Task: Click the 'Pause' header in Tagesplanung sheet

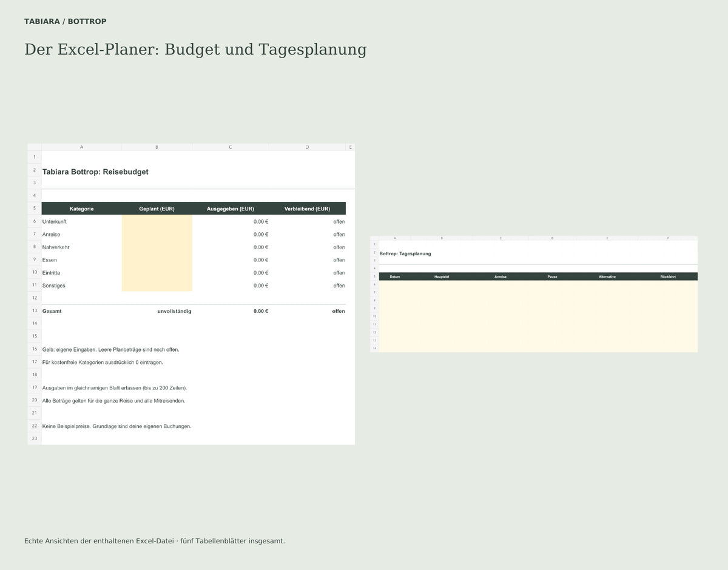Action: tap(552, 277)
